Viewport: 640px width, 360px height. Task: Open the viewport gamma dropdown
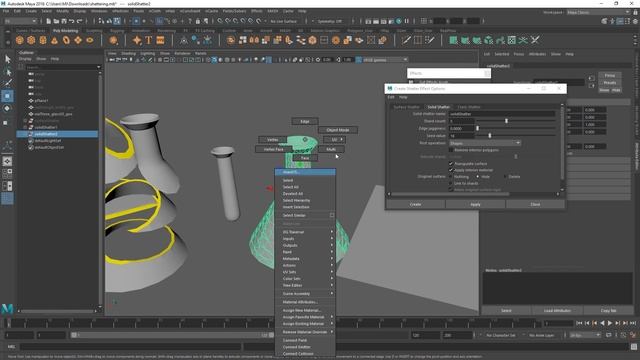(x=385, y=60)
